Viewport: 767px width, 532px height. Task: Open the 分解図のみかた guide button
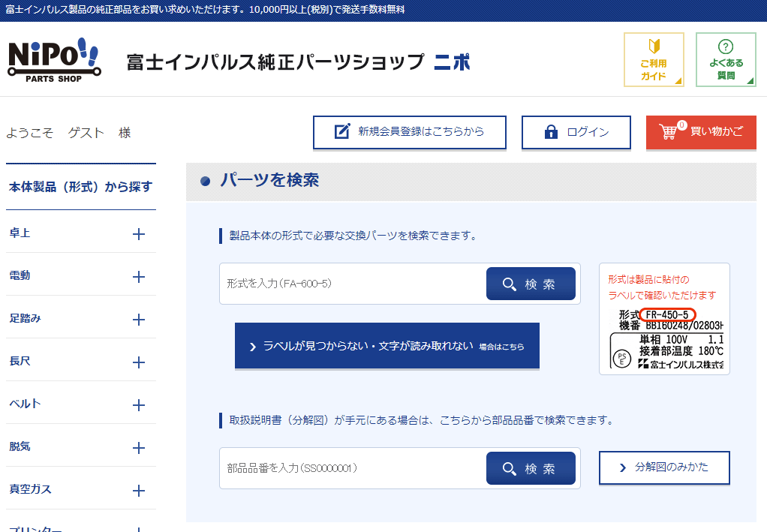[663, 467]
